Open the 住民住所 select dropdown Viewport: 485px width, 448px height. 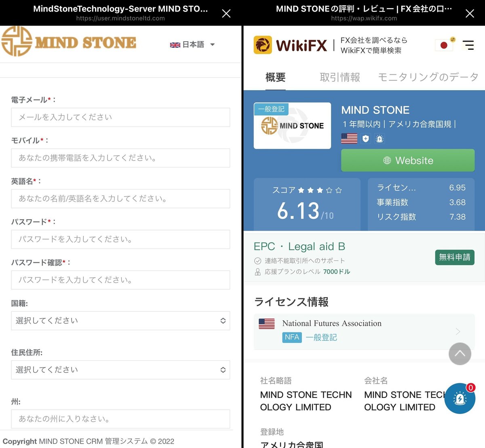120,370
